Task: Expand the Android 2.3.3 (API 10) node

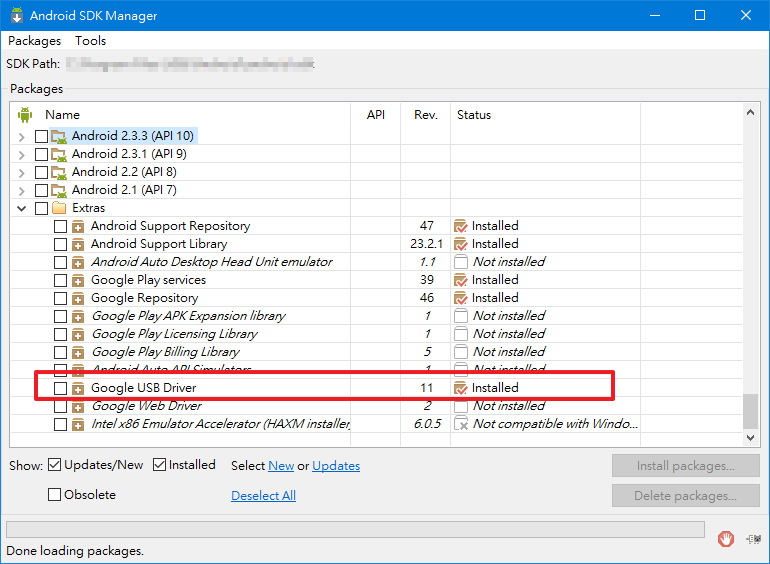Action: (21, 136)
